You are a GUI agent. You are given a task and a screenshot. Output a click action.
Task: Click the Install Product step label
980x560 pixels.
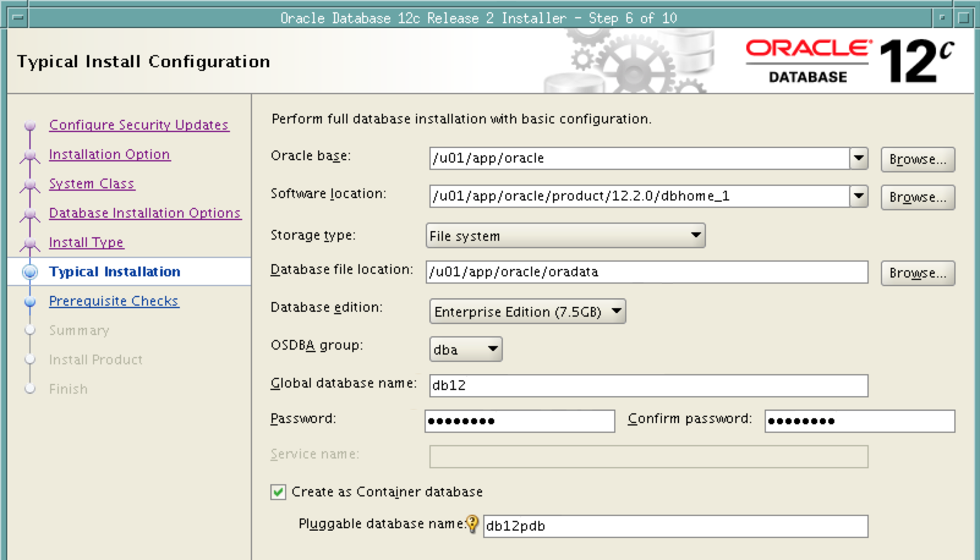[95, 359]
